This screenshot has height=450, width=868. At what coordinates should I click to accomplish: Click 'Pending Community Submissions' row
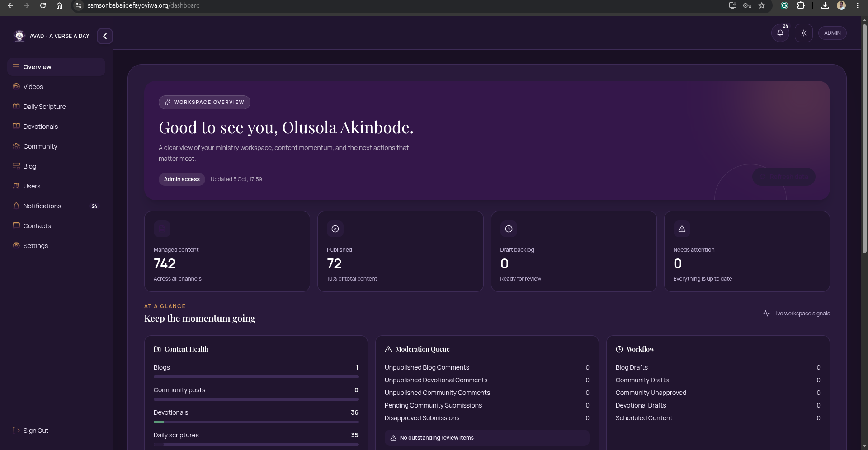click(x=487, y=405)
